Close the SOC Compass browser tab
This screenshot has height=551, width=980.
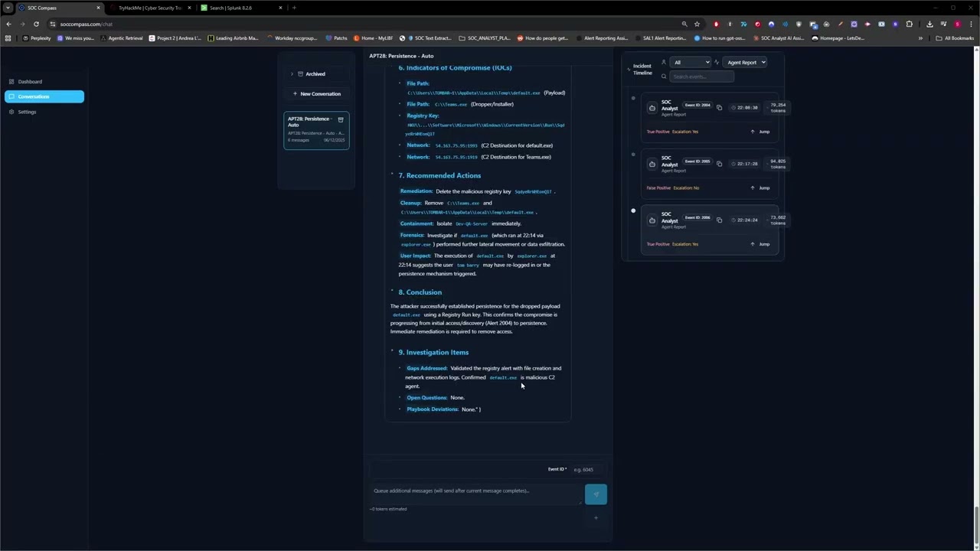98,8
